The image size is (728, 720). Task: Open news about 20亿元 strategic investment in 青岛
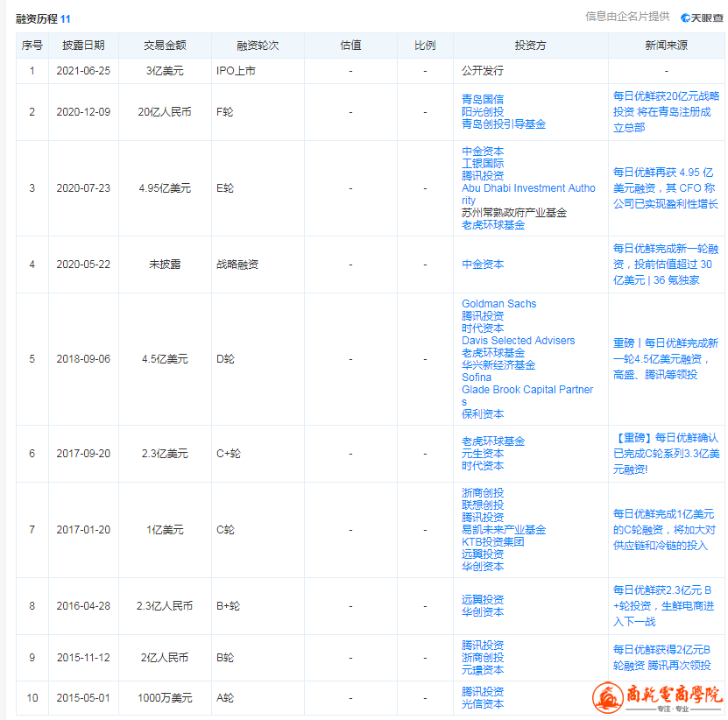[x=666, y=112]
